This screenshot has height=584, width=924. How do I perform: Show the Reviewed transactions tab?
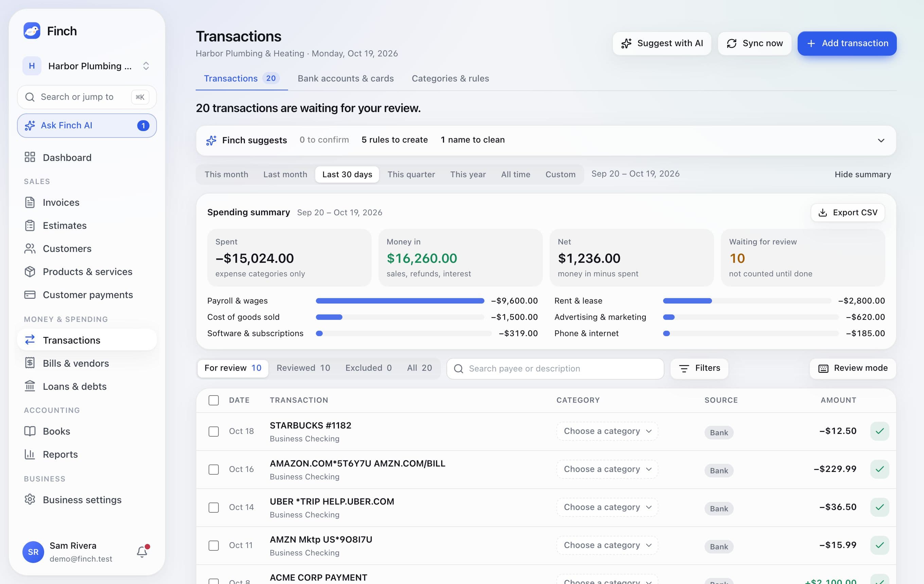(x=303, y=368)
